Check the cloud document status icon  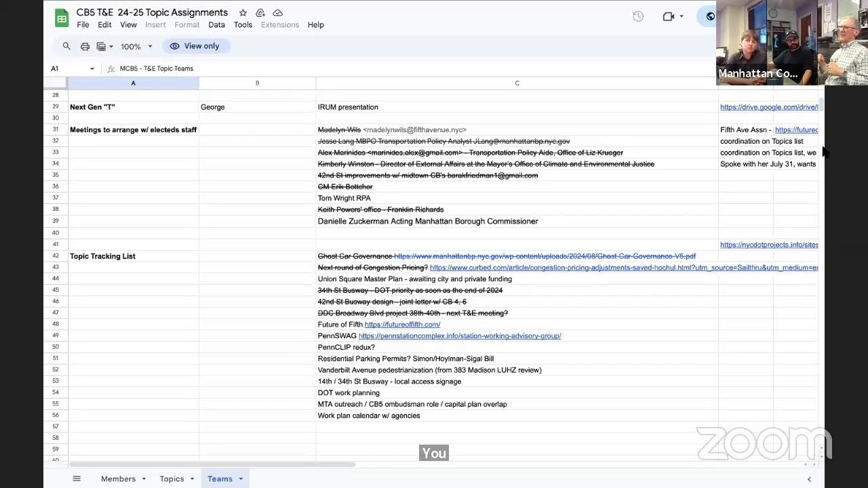click(x=277, y=13)
